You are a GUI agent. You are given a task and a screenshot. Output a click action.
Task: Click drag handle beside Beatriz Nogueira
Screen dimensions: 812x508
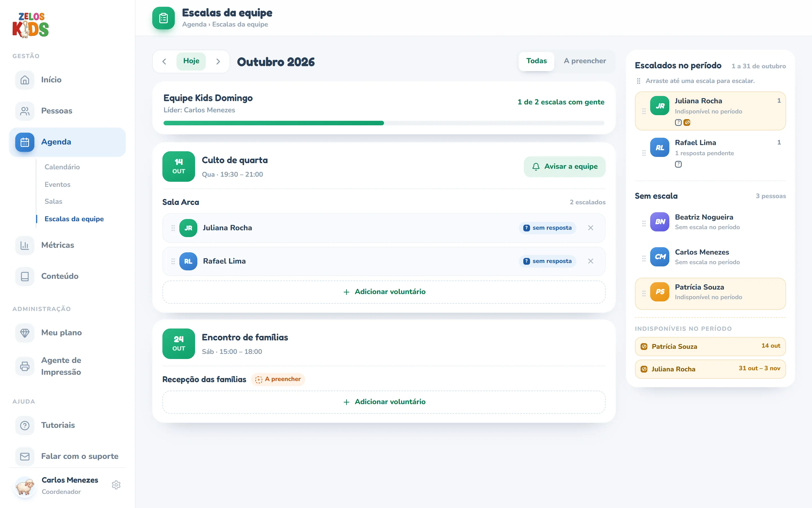point(644,223)
